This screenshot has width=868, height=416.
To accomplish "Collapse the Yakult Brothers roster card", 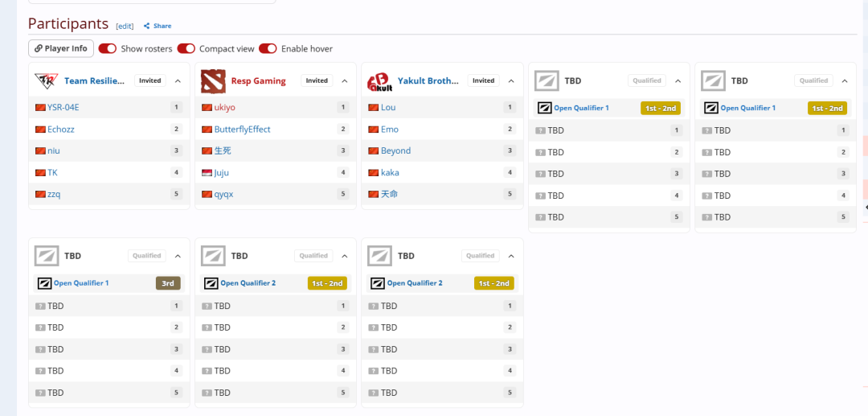I will pos(511,81).
